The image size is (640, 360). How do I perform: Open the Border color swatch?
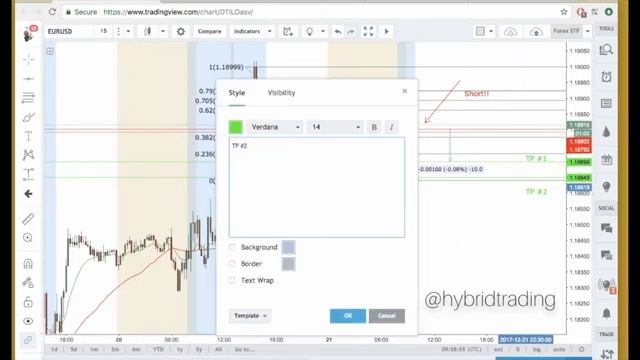pyautogui.click(x=288, y=264)
